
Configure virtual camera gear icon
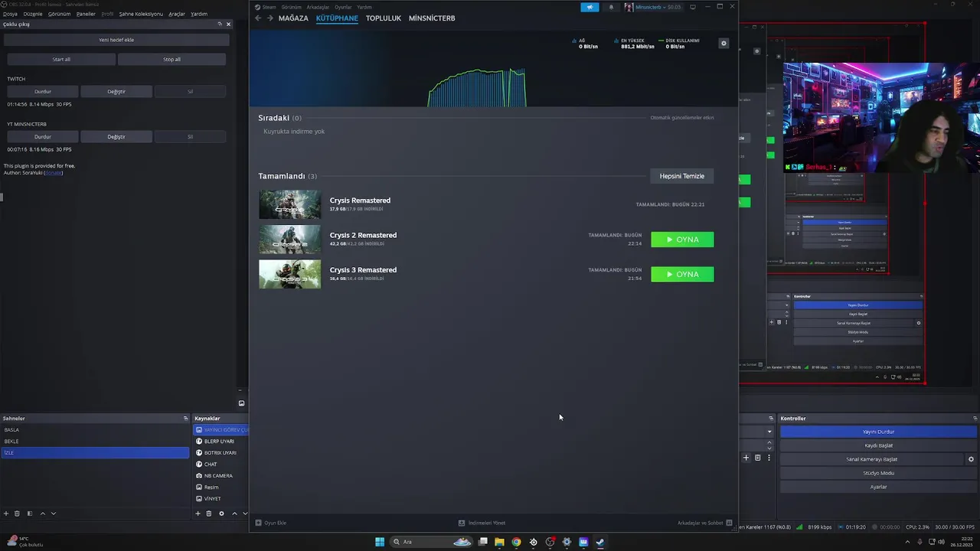point(971,459)
